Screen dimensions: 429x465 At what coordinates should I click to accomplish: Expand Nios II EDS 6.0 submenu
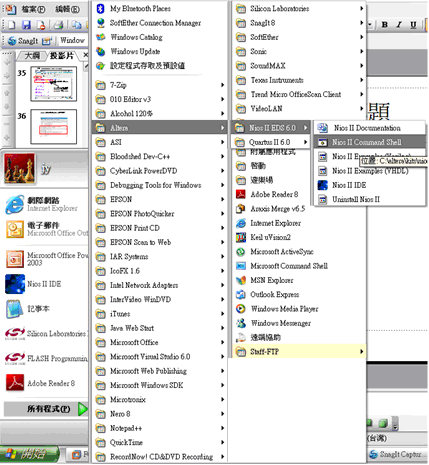tap(270, 128)
